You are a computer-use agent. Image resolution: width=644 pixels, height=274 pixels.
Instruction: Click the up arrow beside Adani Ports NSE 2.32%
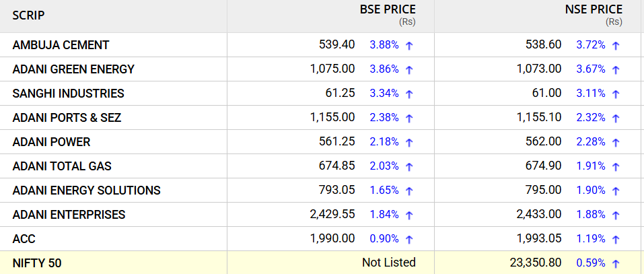[615, 118]
